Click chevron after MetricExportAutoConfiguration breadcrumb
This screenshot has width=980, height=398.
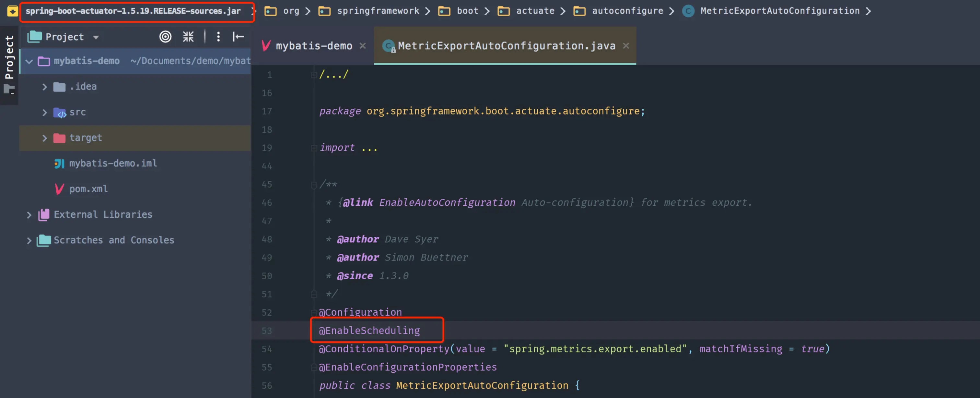(868, 11)
